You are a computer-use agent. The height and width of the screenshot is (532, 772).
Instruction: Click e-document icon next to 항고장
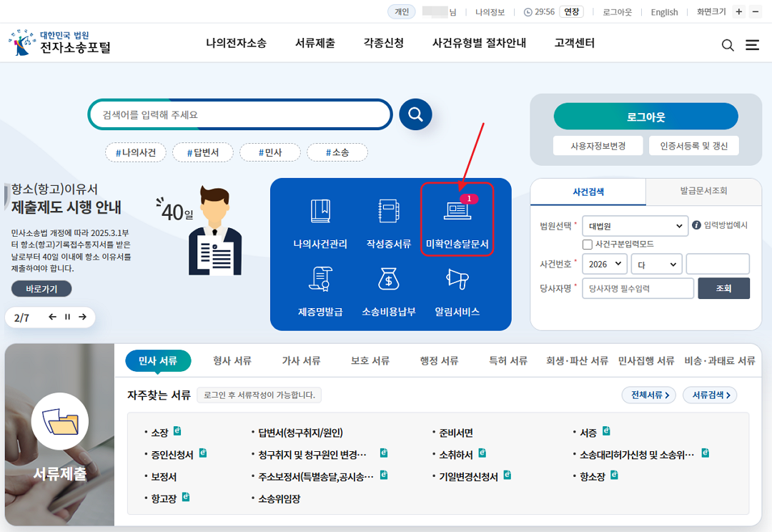[x=186, y=497]
